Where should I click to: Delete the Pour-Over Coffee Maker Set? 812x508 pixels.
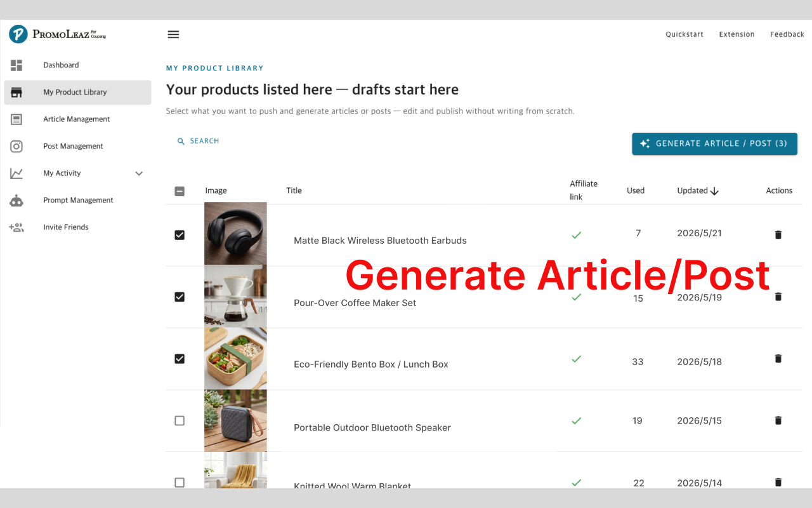[x=778, y=297]
